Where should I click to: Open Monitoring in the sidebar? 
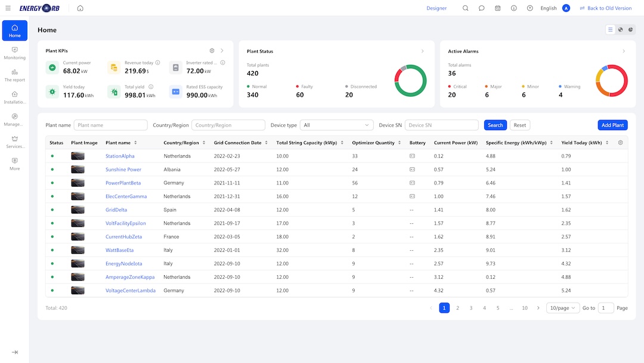coord(15,54)
